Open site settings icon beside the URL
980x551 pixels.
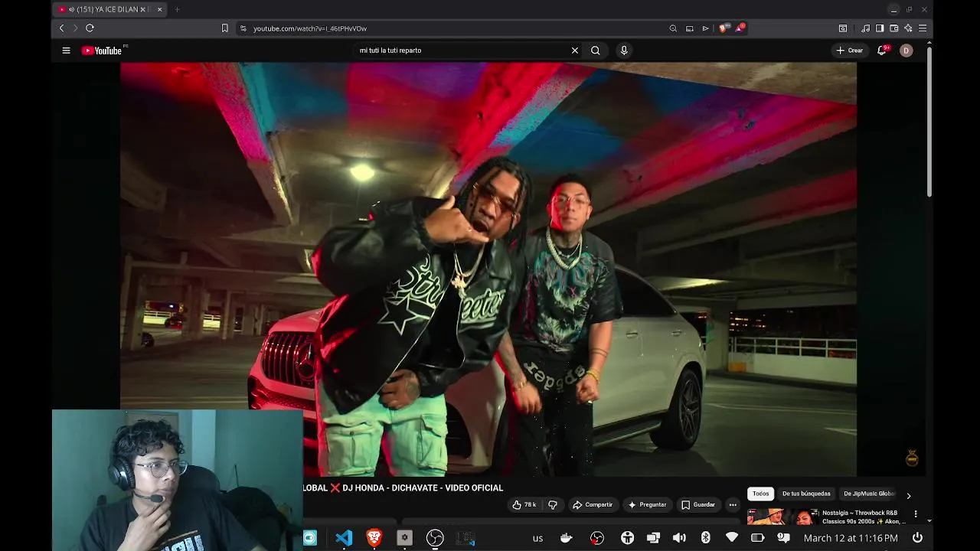(243, 28)
